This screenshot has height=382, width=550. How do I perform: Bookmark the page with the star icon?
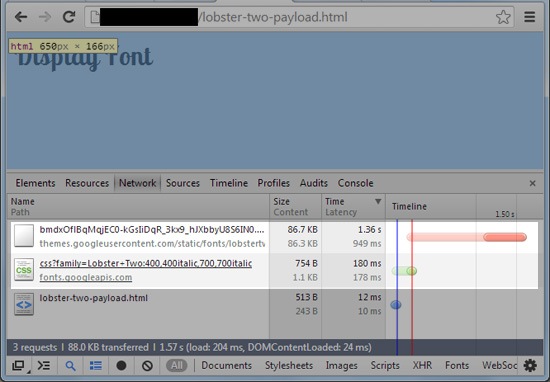point(503,17)
